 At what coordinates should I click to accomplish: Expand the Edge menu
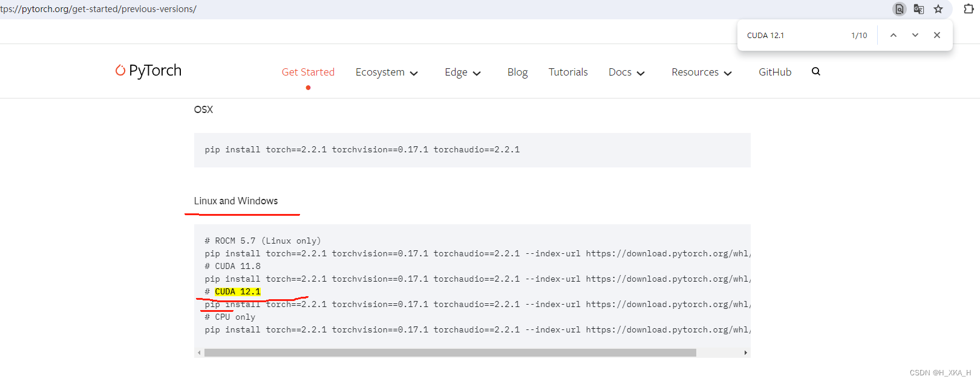(x=463, y=72)
